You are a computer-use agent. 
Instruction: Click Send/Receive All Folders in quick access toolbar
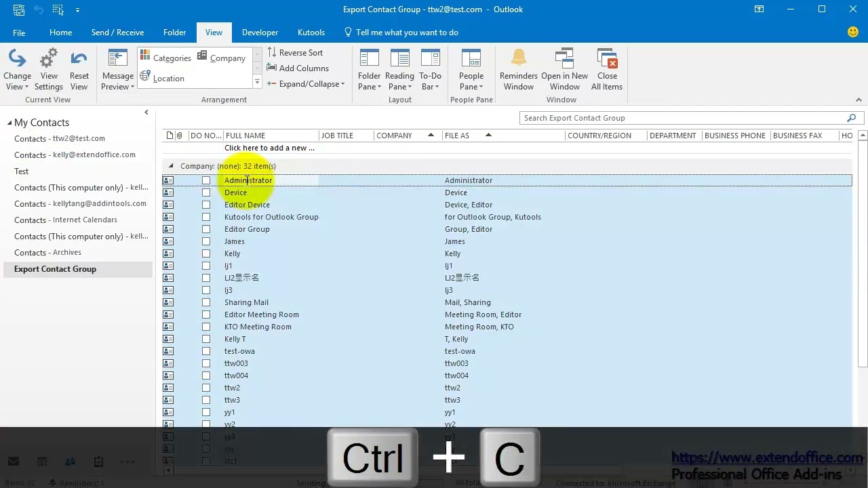pos(19,9)
